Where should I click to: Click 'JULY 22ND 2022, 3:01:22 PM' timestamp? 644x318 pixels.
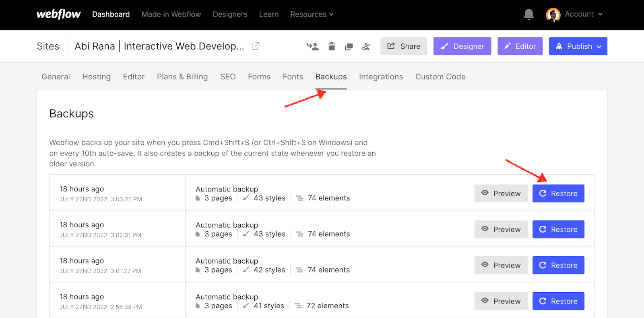(x=100, y=271)
